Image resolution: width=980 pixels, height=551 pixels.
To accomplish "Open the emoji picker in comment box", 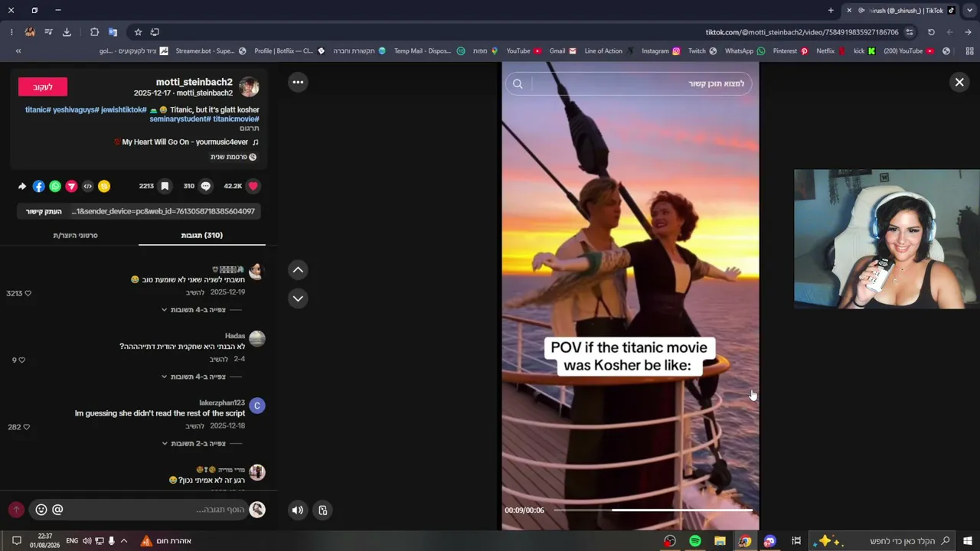I will [41, 510].
